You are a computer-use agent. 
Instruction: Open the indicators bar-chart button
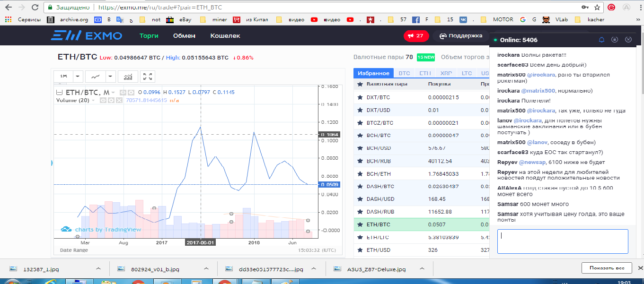click(128, 77)
